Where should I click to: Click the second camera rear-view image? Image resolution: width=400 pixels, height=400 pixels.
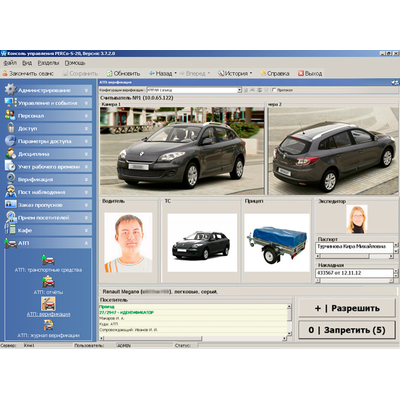[x=334, y=151]
